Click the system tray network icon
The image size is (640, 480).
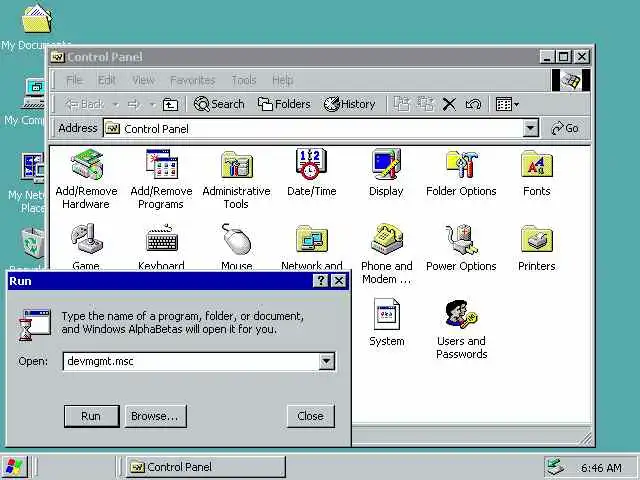click(556, 467)
